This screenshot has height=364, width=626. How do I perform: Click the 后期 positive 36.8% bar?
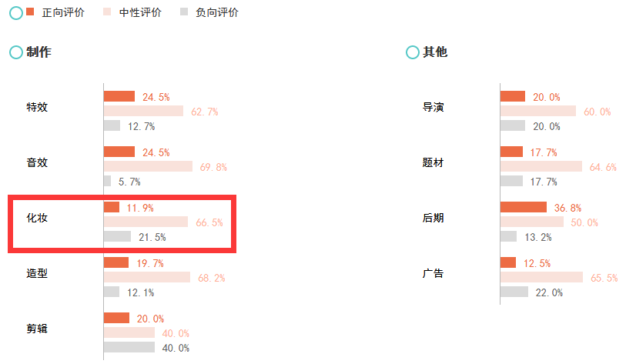click(524, 207)
